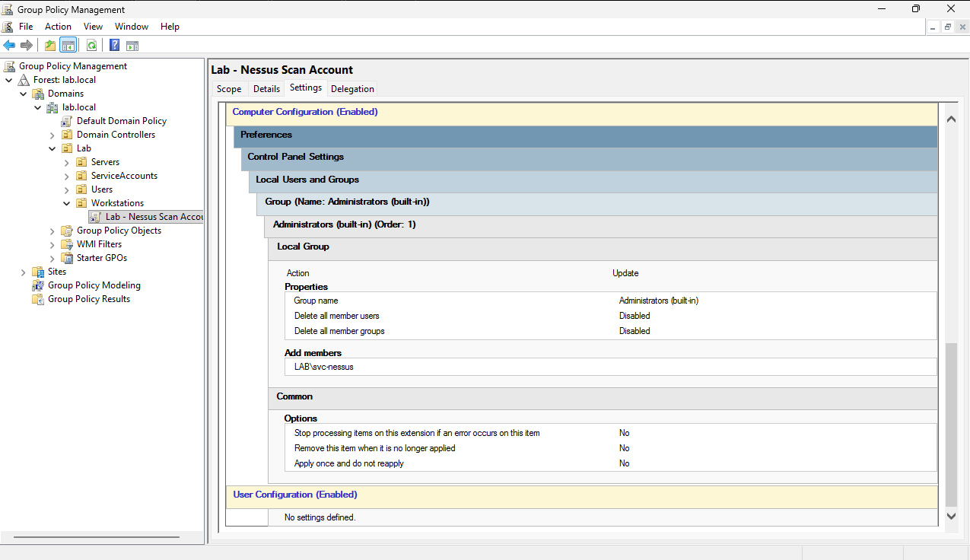Collapse the Domains tree node
This screenshot has height=560, width=970.
[x=24, y=94]
